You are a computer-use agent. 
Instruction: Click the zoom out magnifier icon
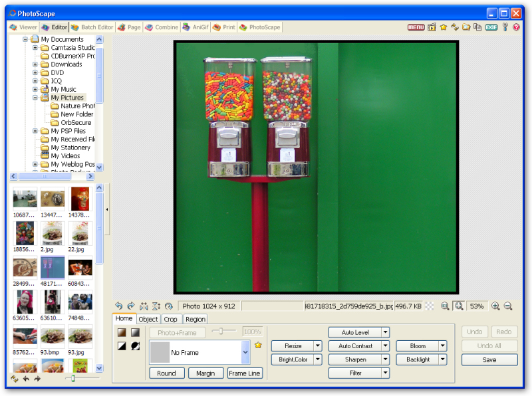click(508, 306)
